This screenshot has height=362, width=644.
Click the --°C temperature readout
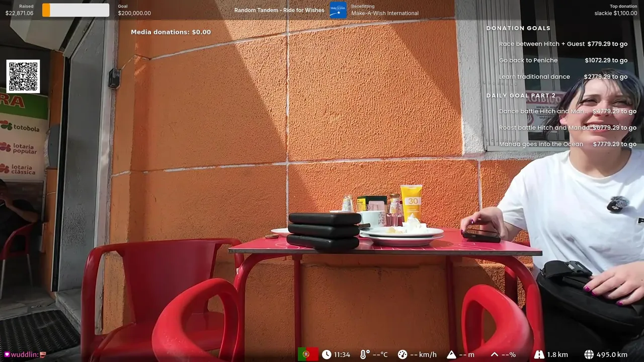pyautogui.click(x=380, y=354)
